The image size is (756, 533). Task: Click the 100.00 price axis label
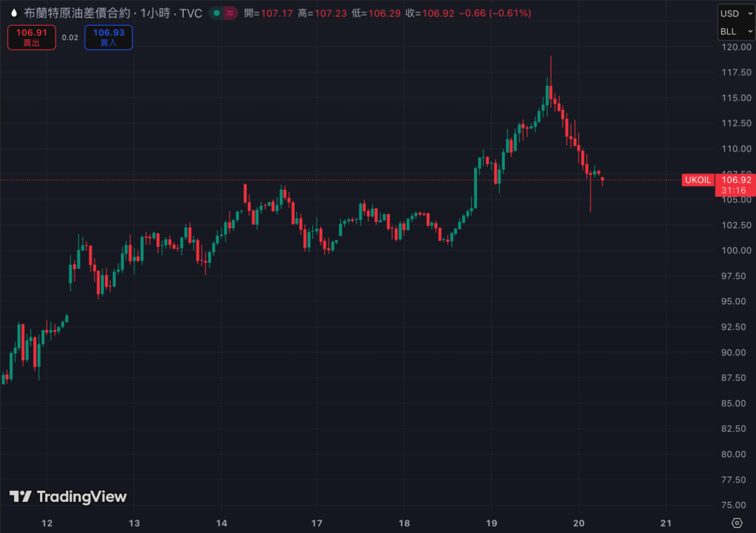pyautogui.click(x=736, y=250)
